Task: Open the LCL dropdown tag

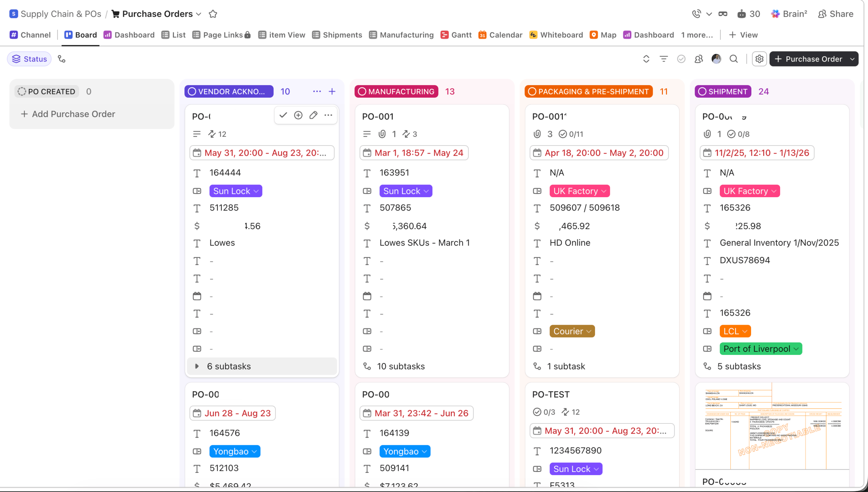Action: point(735,331)
